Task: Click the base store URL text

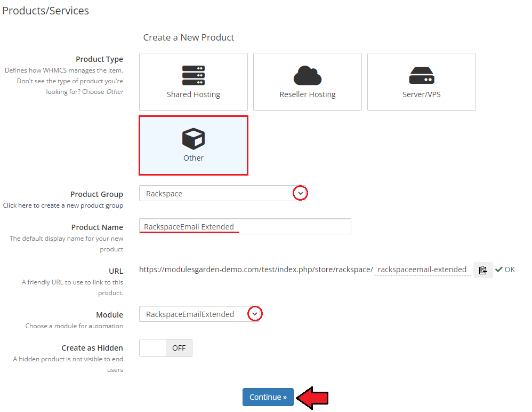Action: click(256, 270)
